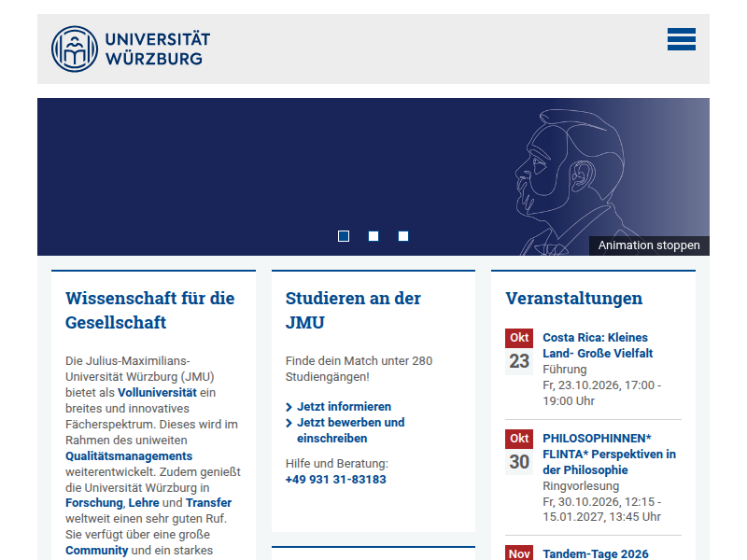Open the Tandem-Tage 2026 event
Image resolution: width=747 pixels, height=560 pixels.
(x=596, y=553)
